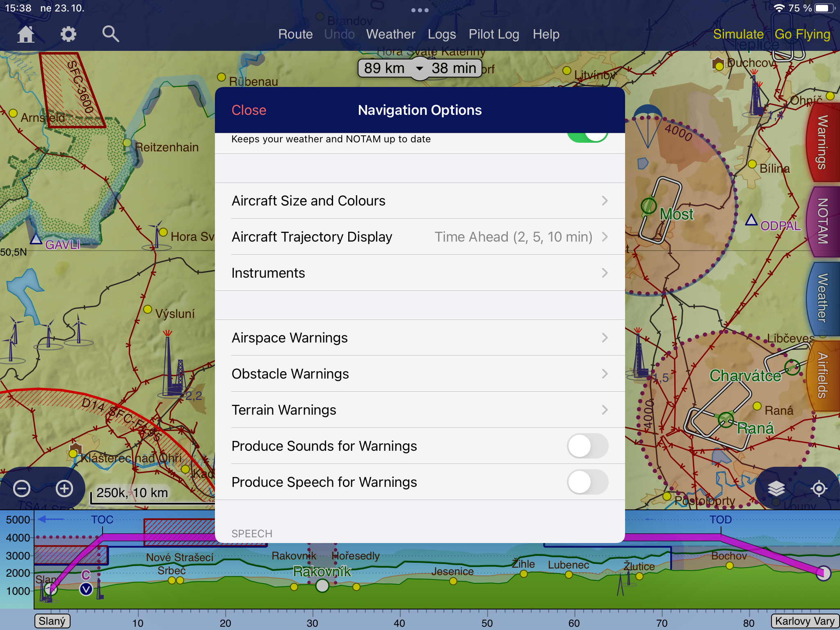Open map layers stack icon
This screenshot has width=840, height=630.
tap(776, 488)
